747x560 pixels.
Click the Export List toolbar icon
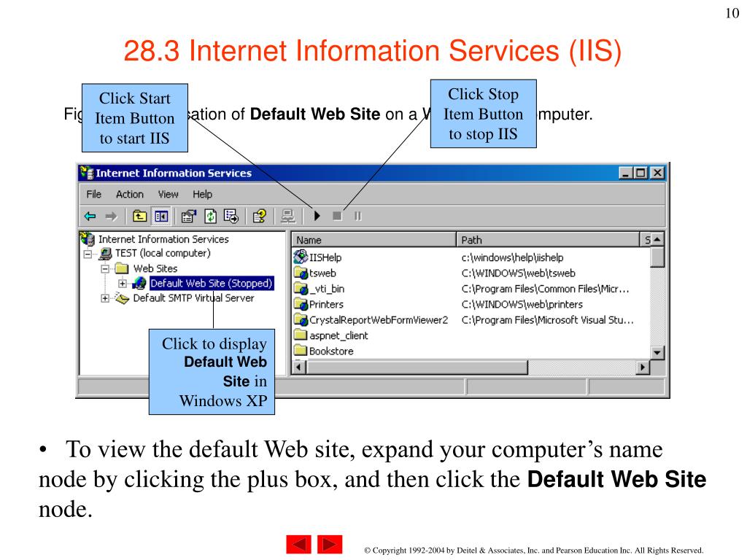pyautogui.click(x=231, y=217)
